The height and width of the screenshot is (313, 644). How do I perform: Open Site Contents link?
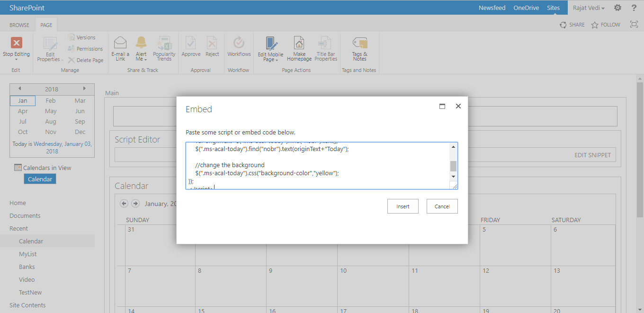27,305
